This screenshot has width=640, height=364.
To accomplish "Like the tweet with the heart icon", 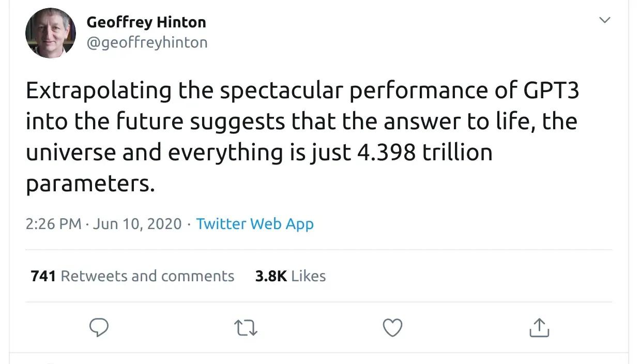I will (x=392, y=328).
